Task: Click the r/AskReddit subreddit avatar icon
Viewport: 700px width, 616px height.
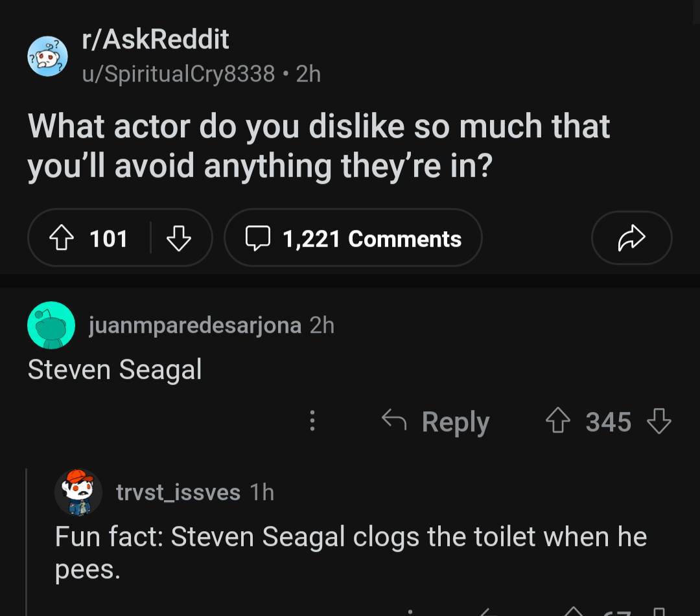Action: tap(48, 56)
